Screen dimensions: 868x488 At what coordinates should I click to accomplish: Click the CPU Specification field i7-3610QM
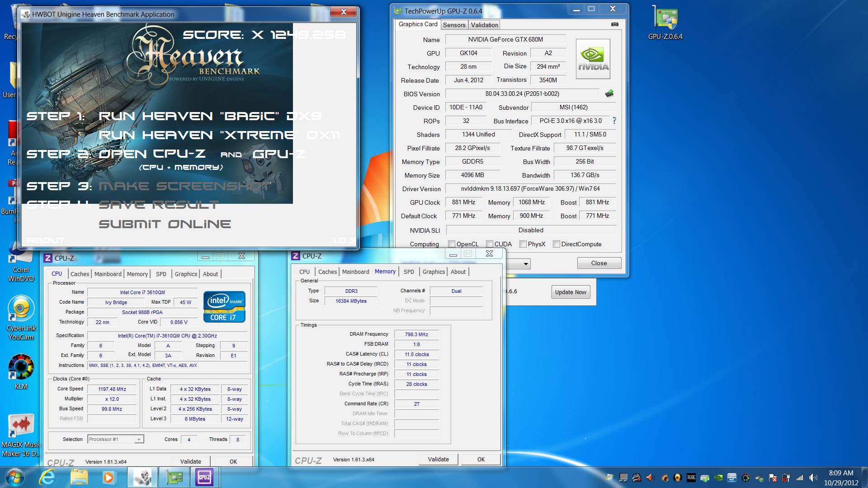coord(167,336)
